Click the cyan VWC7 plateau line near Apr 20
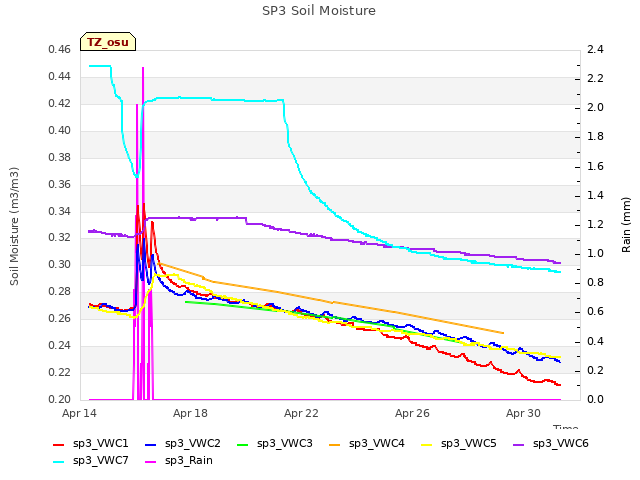 tap(247, 100)
